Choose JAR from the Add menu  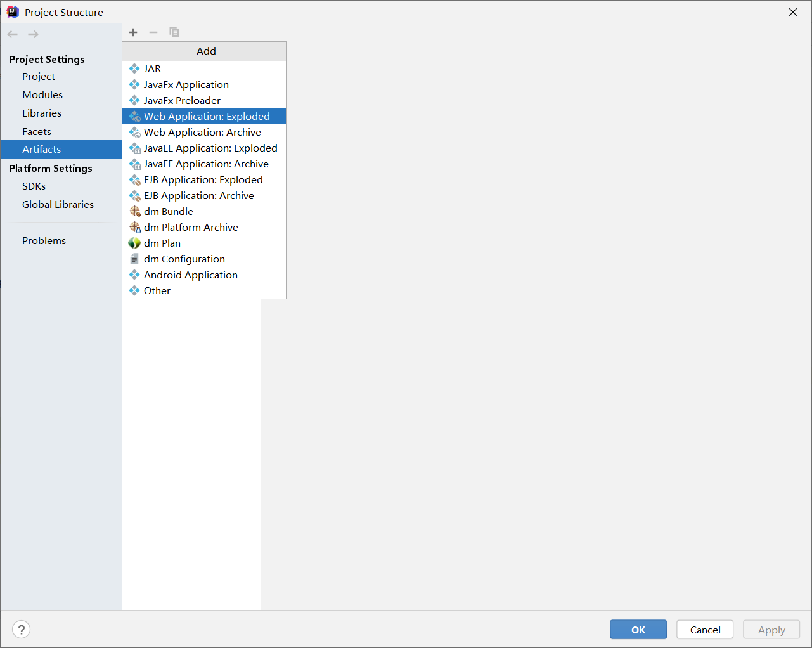coord(204,68)
